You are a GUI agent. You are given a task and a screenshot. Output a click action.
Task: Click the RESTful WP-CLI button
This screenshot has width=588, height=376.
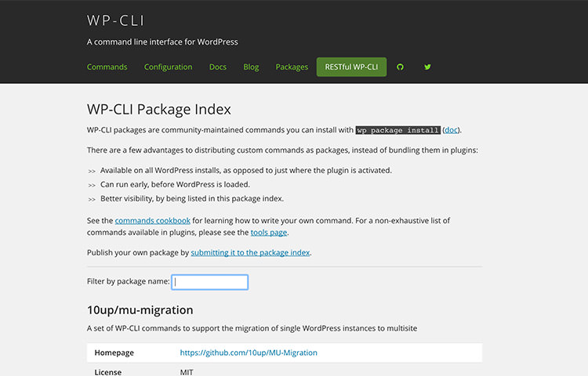(x=351, y=67)
